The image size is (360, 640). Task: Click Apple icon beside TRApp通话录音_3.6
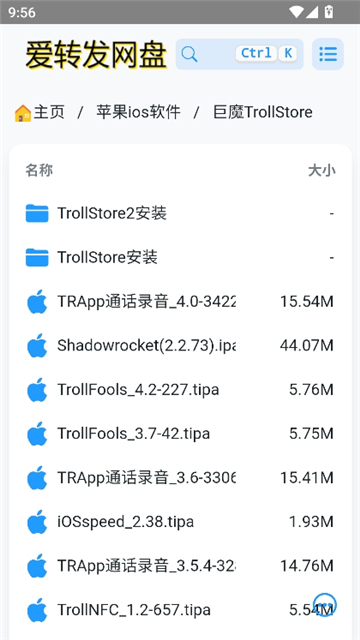37,478
